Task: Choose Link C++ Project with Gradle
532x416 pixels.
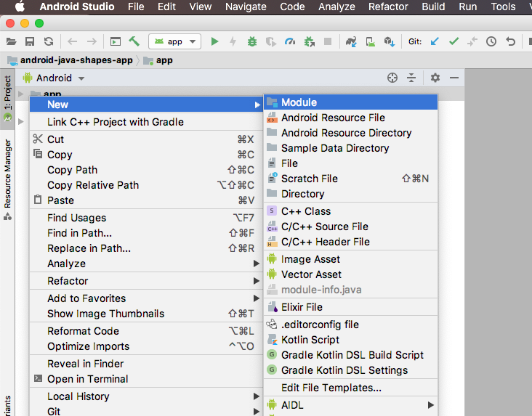Action: [x=146, y=122]
